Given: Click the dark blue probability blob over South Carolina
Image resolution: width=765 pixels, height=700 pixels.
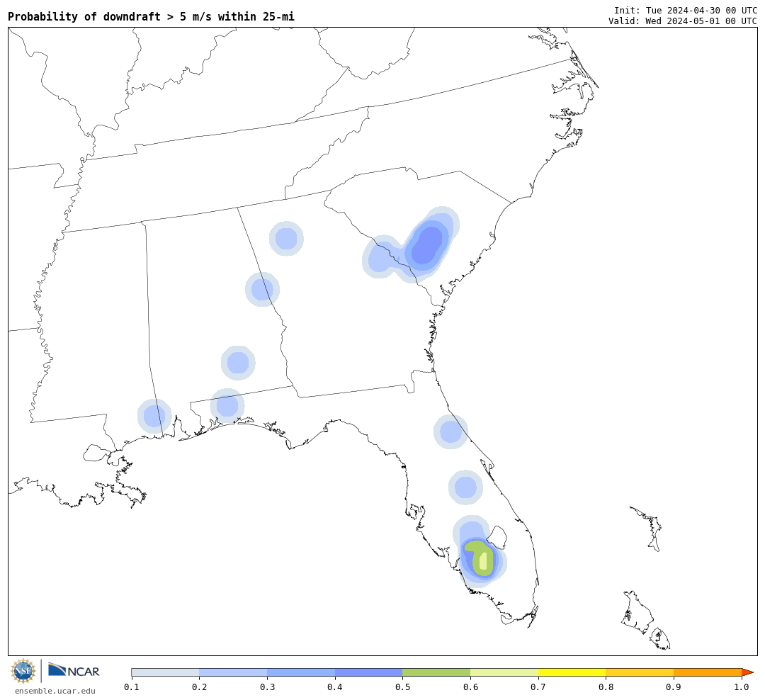Looking at the screenshot, I should pos(428,246).
